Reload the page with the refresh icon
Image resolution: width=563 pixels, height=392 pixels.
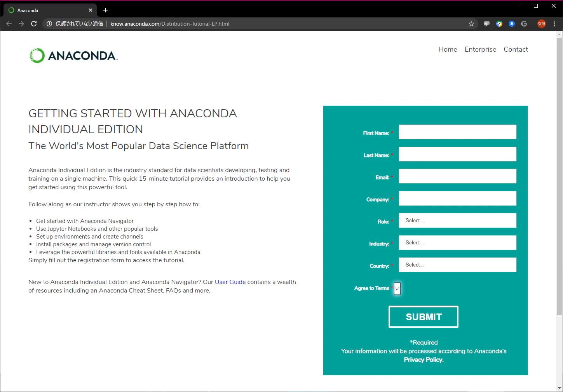[x=34, y=24]
